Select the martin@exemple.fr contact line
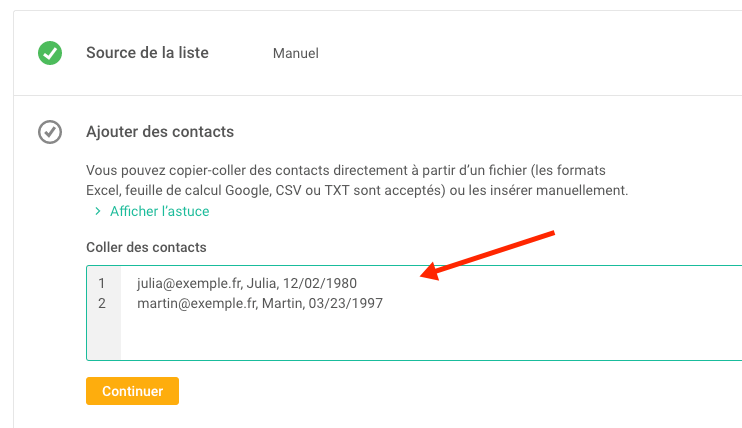 click(x=260, y=303)
